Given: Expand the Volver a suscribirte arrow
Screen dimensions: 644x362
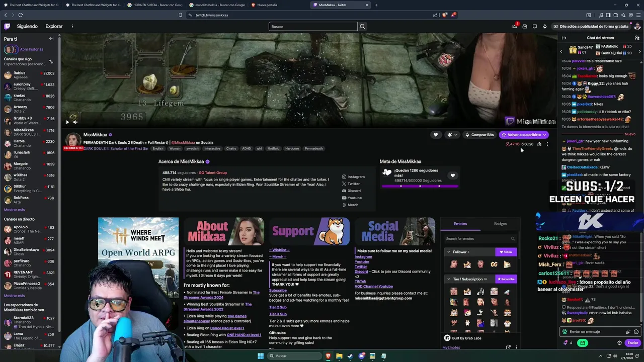Looking at the screenshot, I should pyautogui.click(x=545, y=135).
